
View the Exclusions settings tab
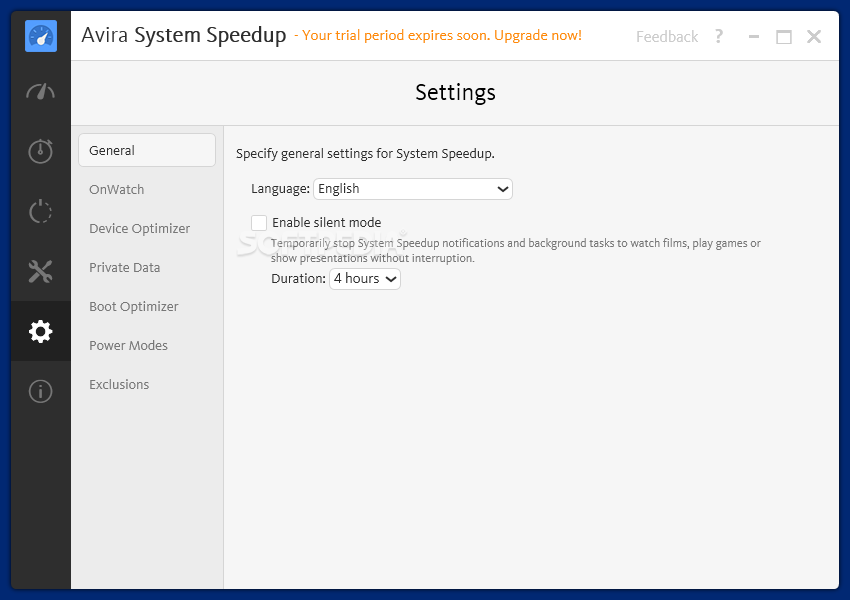[119, 384]
